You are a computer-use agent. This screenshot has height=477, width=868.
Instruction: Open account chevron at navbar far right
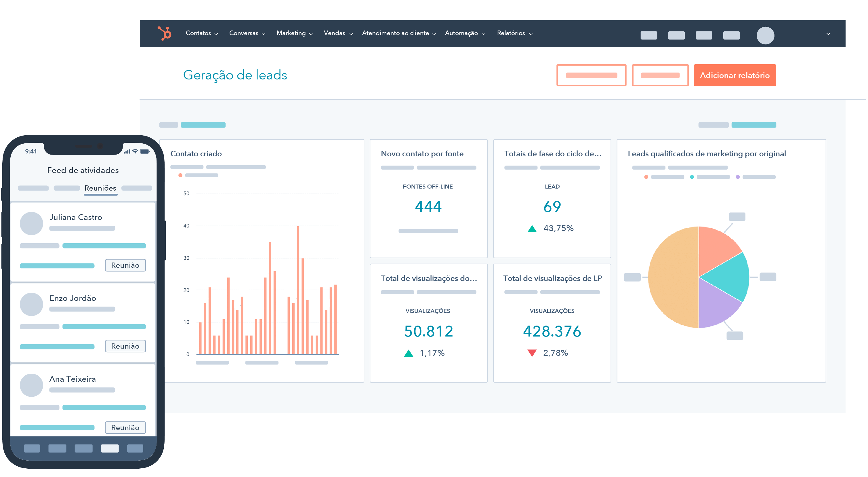[x=828, y=34]
